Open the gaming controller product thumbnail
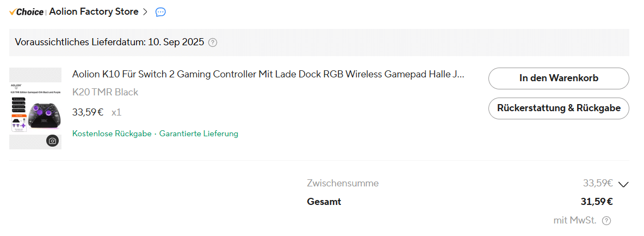This screenshot has height=236, width=644. [x=35, y=108]
